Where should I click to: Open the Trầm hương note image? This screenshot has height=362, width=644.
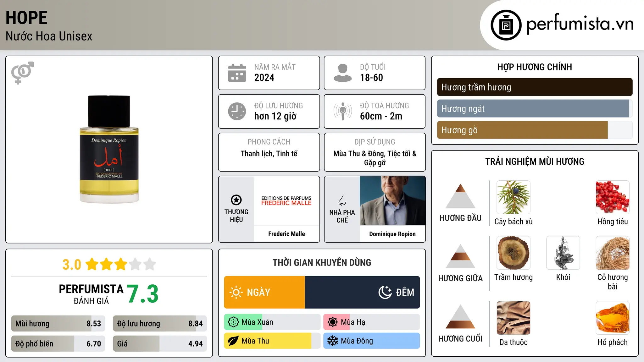tap(514, 253)
